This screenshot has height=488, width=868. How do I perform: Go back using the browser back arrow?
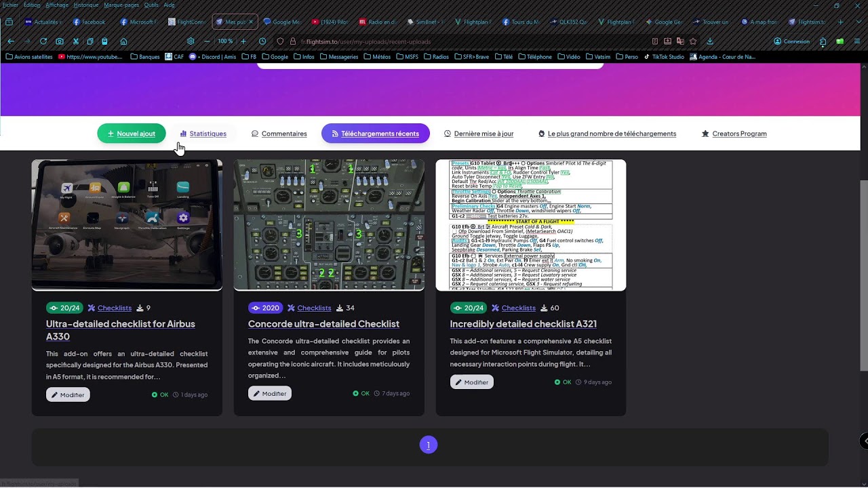coord(11,41)
